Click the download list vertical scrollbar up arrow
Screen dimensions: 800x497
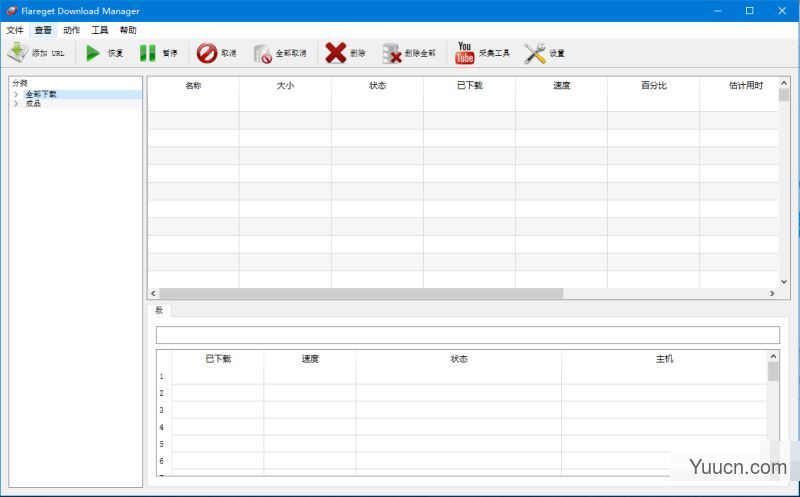(x=784, y=83)
